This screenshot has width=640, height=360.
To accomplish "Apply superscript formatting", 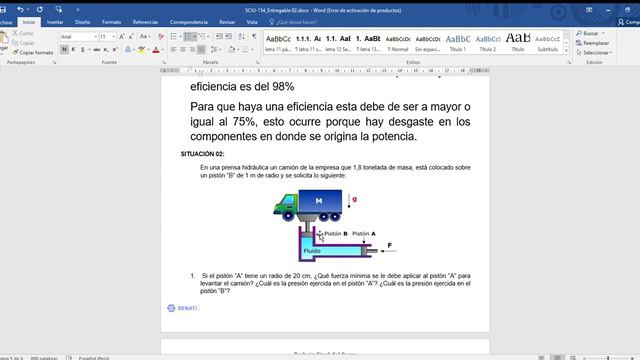I will click(x=115, y=50).
